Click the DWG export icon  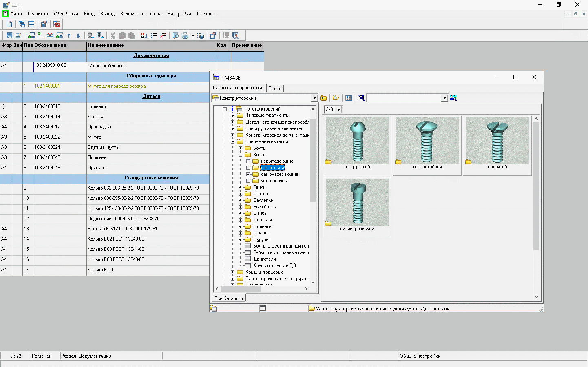point(201,35)
